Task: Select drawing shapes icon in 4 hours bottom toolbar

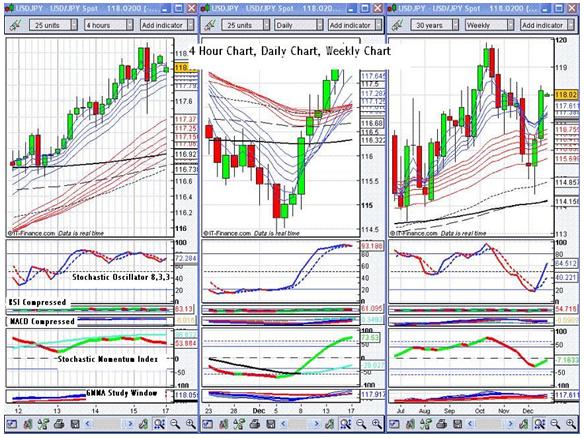Action: coord(43,424)
